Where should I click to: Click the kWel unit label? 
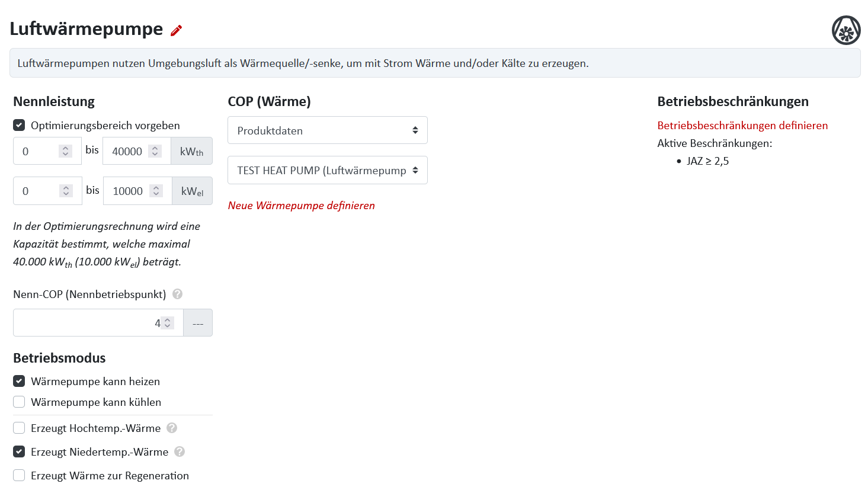click(x=192, y=191)
